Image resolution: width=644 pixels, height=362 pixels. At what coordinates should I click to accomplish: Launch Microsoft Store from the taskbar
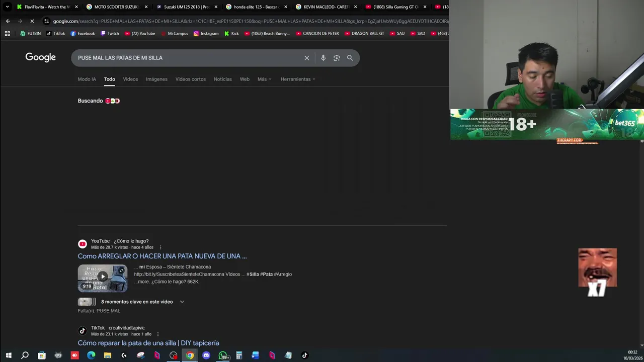pyautogui.click(x=42, y=355)
